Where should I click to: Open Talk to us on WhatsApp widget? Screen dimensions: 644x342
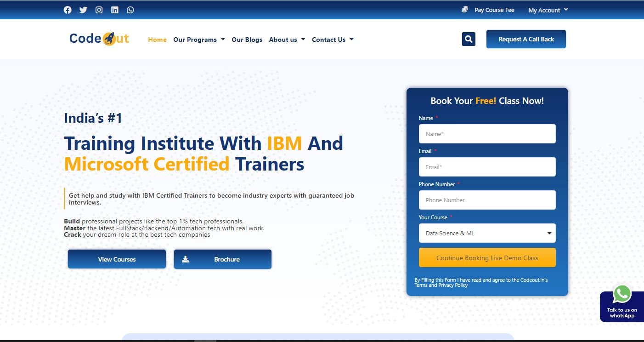[622, 303]
